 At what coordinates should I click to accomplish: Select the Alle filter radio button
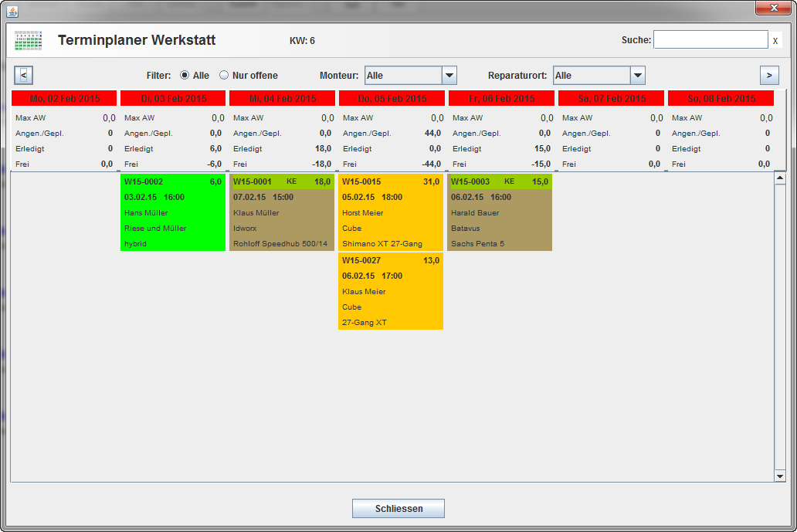(x=185, y=76)
